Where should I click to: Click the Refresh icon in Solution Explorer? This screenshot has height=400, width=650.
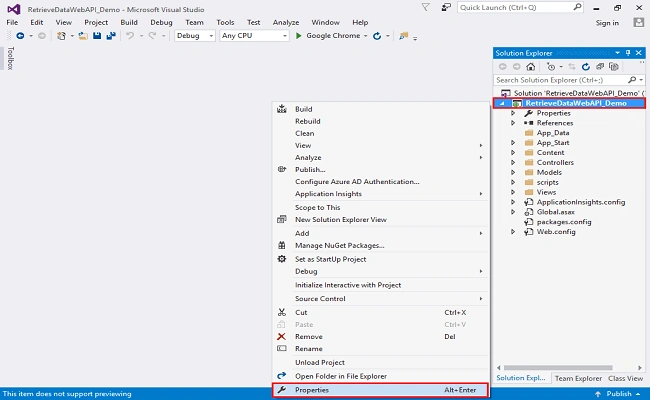[x=586, y=67]
